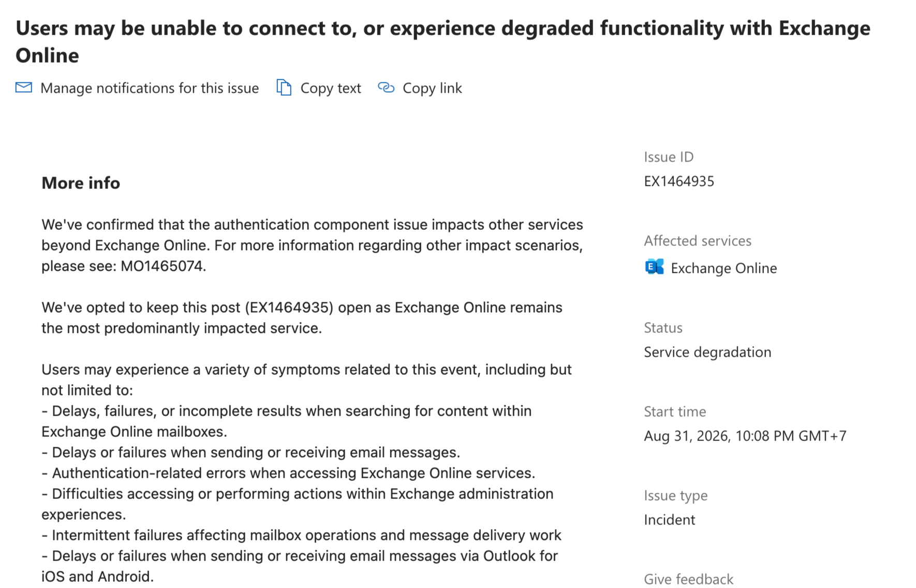
Task: Click the Issue ID field label
Action: click(x=669, y=157)
